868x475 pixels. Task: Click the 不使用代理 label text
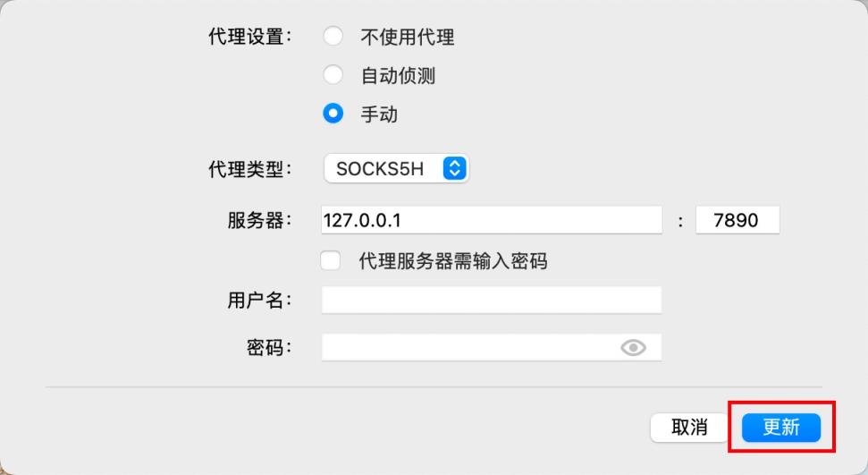[x=408, y=38]
